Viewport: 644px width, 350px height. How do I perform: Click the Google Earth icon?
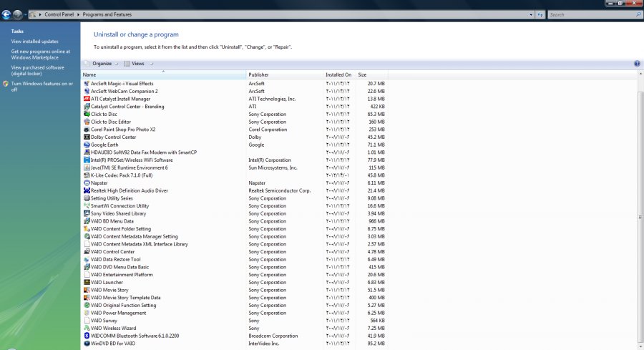coord(87,145)
